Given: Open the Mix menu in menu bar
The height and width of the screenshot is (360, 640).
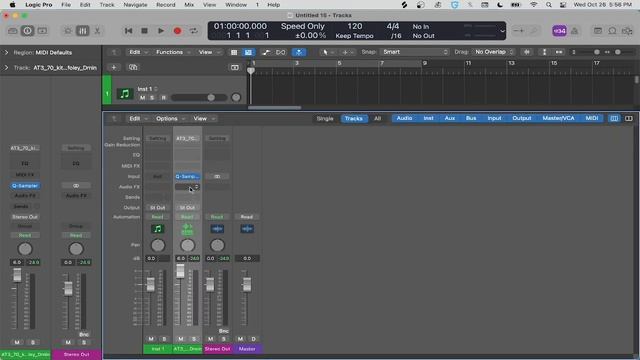Looking at the screenshot, I should click(x=189, y=5).
